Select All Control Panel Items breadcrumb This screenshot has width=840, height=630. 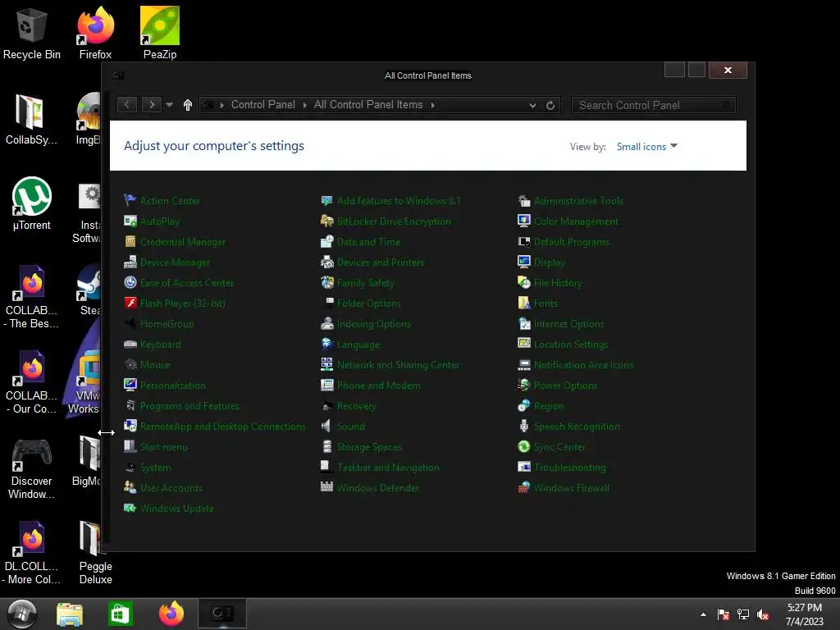click(368, 105)
